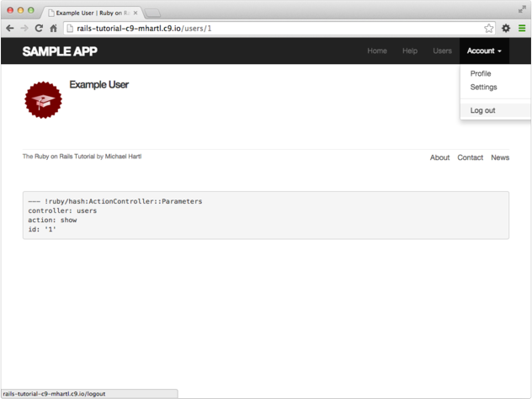Go to Users navbar link
This screenshot has height=399, width=532.
click(442, 51)
